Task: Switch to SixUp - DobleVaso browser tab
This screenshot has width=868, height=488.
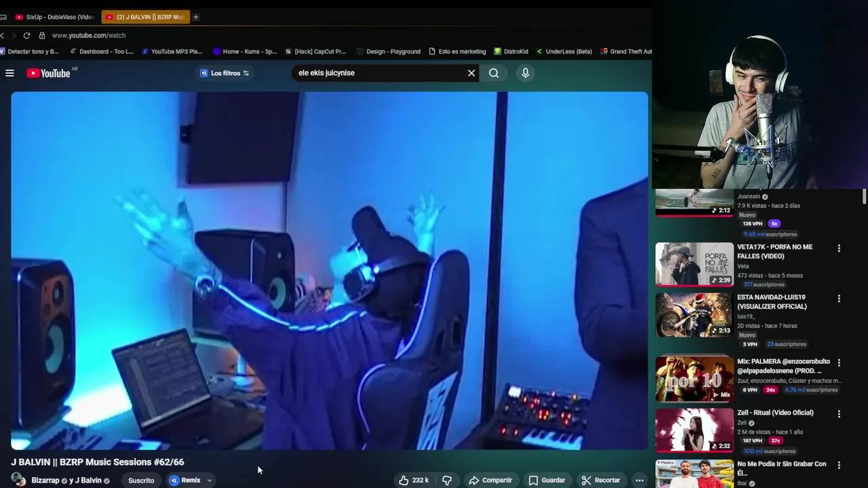Action: [x=54, y=17]
